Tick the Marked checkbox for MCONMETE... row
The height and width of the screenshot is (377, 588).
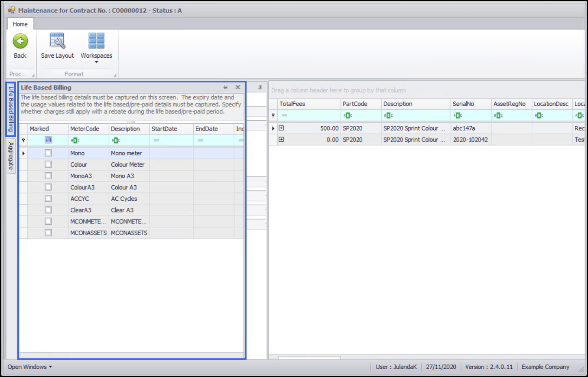(x=48, y=221)
